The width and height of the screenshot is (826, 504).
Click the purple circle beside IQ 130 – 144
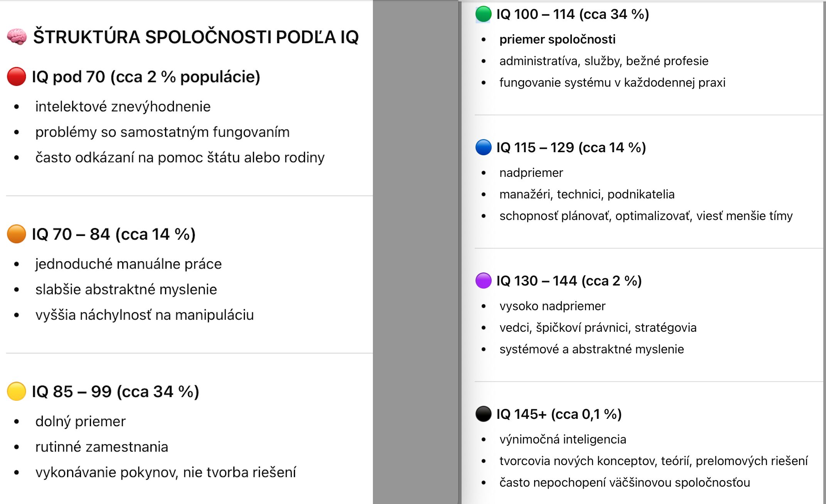[483, 281]
